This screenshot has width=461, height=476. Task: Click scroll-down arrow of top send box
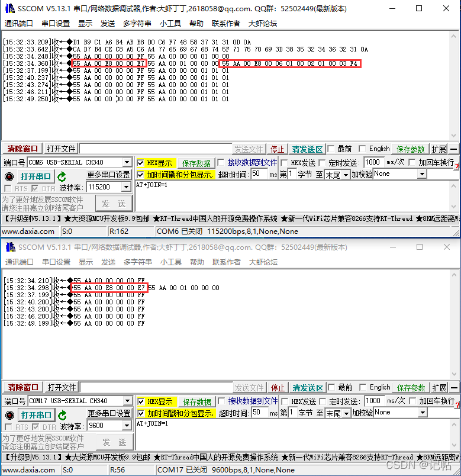pos(454,207)
